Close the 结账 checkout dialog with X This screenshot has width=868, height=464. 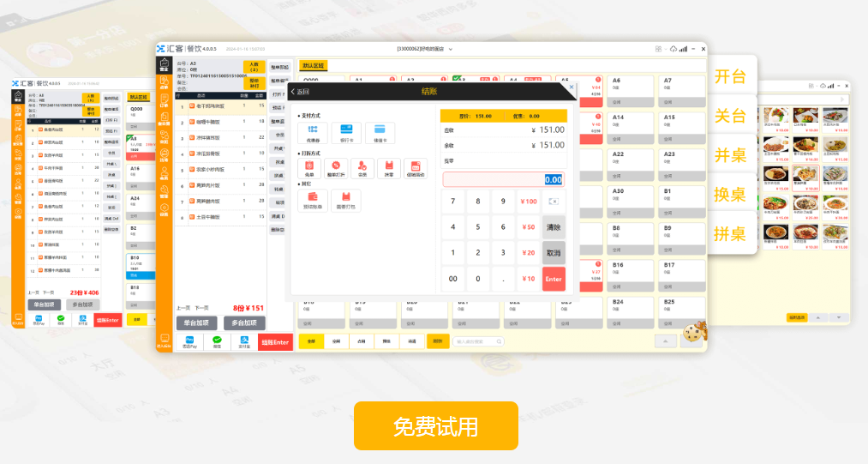572,87
